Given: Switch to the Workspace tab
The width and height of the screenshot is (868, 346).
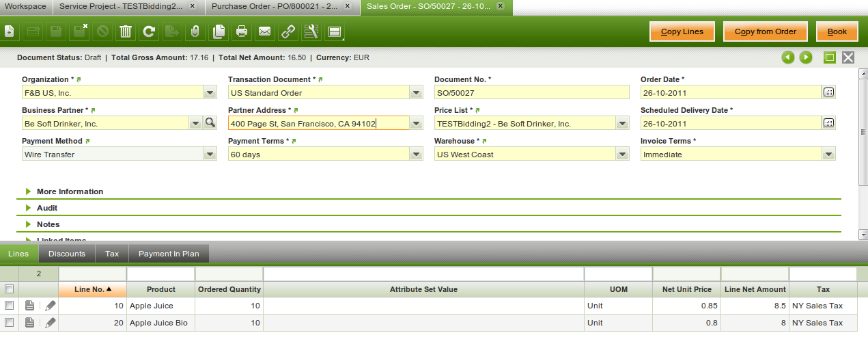Looking at the screenshot, I should click(25, 6).
